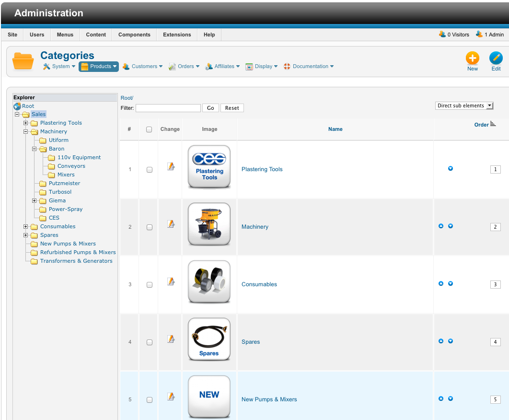Screen dimensions: 509x420
Task: Click edit icon for Consumables row
Action: pos(171,281)
